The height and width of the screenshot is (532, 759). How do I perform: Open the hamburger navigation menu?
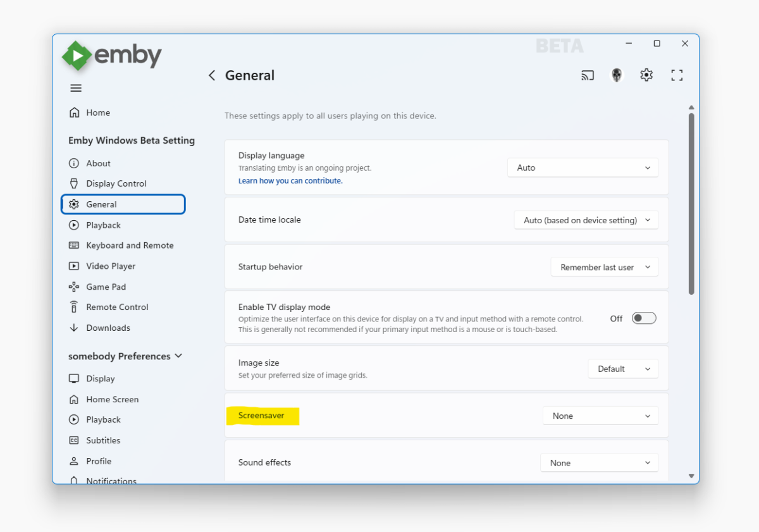[76, 88]
